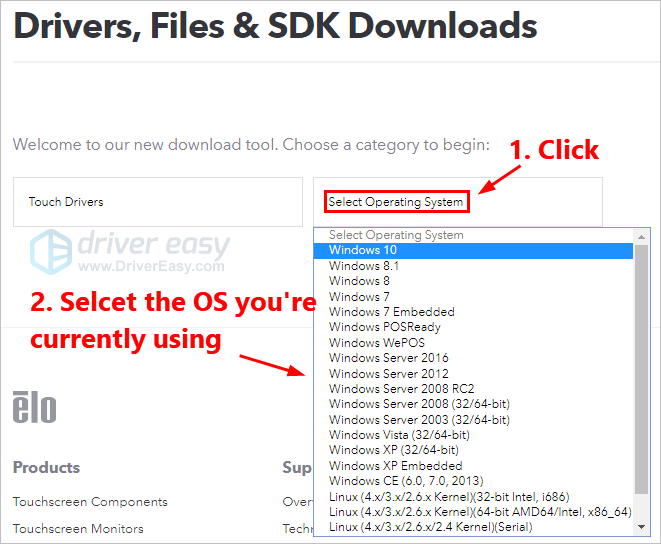
Task: Pick Windows 7 Embedded option
Action: point(391,312)
